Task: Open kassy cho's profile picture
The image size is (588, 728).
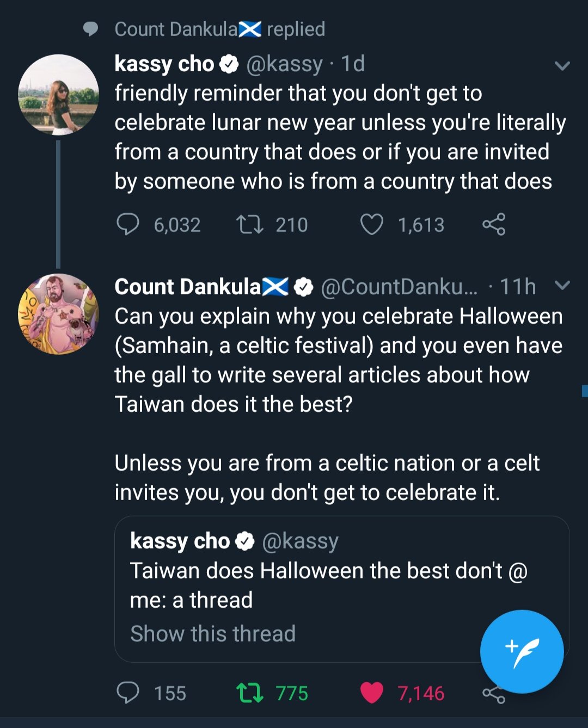Action: point(58,95)
